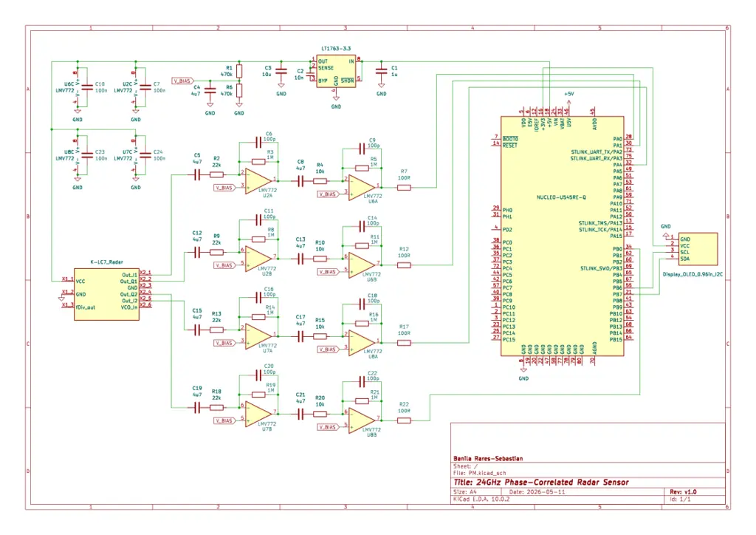Click the 'KiCad E.D.A. 10.0.2' text
Image resolution: width=756 pixels, height=535 pixels.
pyautogui.click(x=481, y=499)
